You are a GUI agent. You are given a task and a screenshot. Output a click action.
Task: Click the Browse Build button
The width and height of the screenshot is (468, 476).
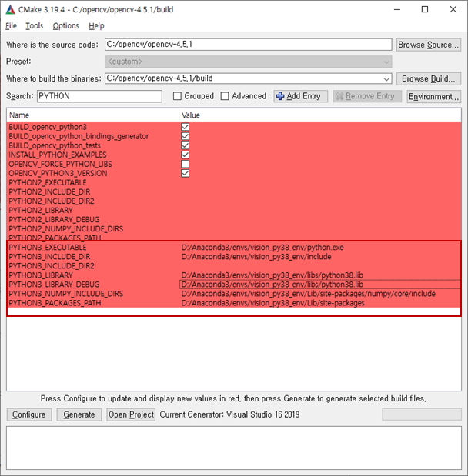tap(429, 79)
